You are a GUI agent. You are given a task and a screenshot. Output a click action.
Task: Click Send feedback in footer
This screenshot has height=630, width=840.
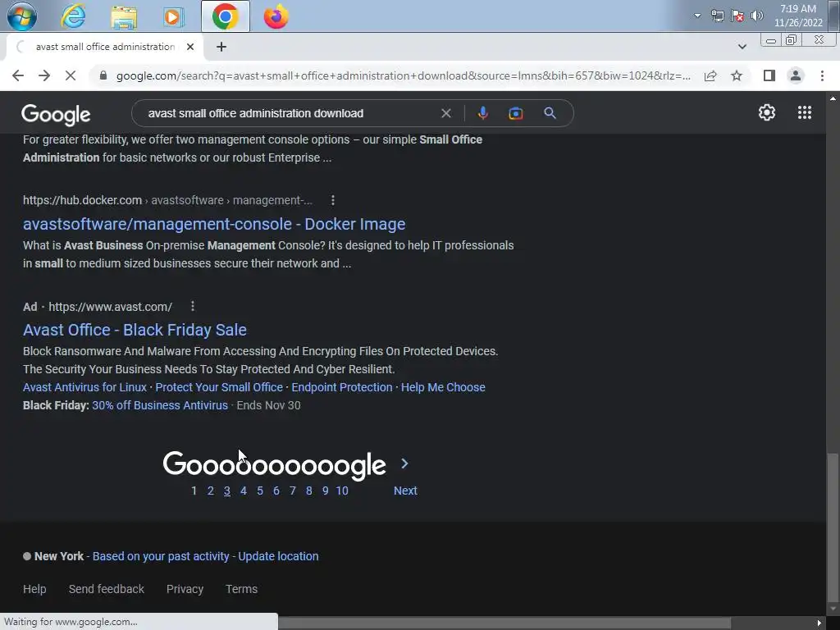pyautogui.click(x=107, y=589)
